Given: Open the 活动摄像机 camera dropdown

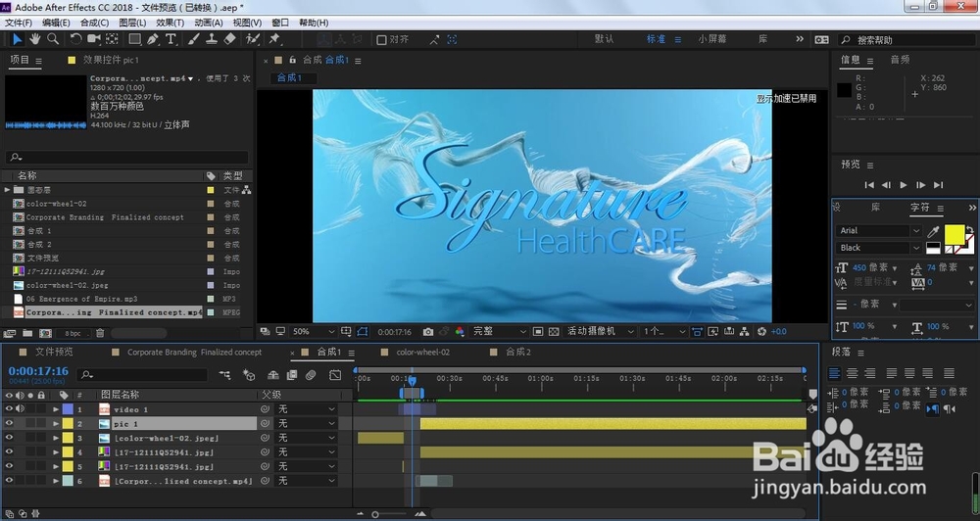Looking at the screenshot, I should pos(600,332).
